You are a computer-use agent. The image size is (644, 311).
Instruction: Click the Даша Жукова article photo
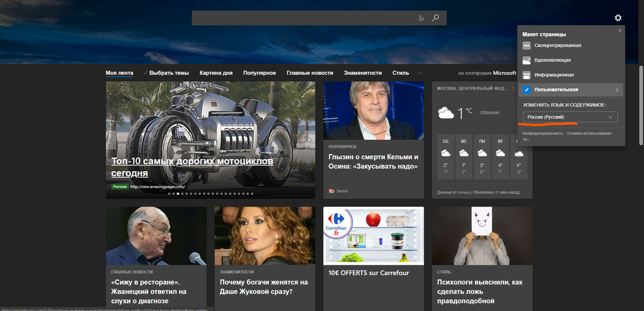(x=265, y=236)
